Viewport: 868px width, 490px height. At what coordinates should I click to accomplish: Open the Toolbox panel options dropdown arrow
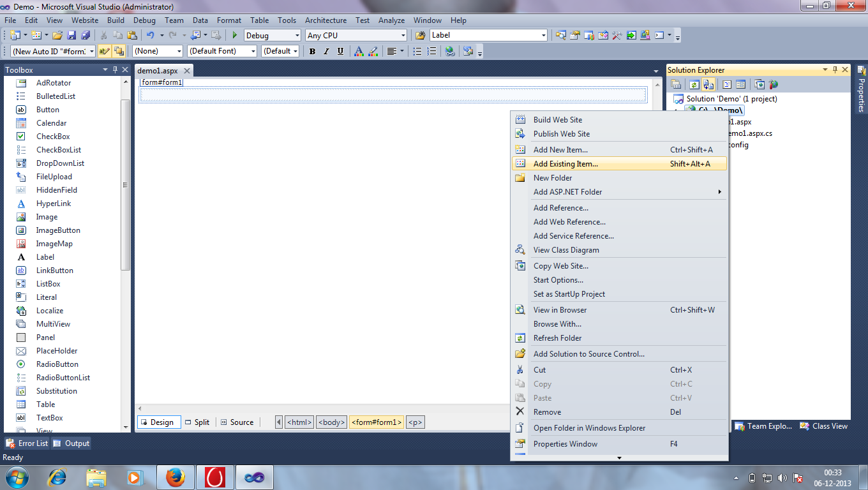tap(105, 70)
